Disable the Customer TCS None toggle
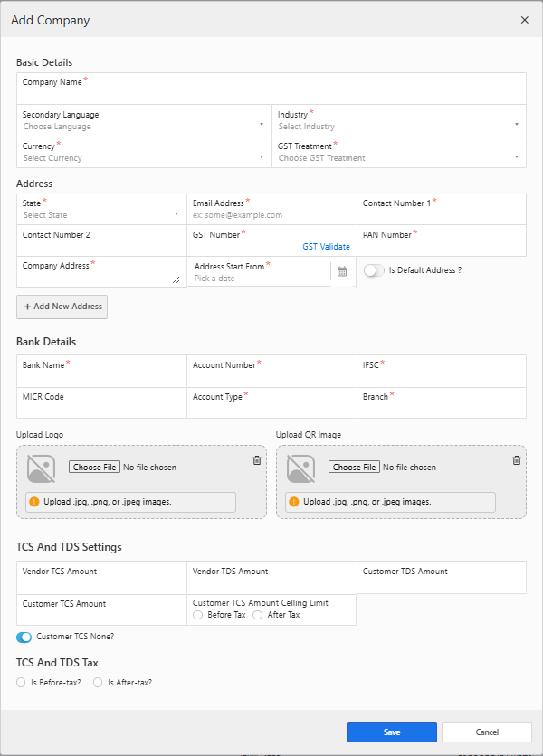 pyautogui.click(x=24, y=637)
